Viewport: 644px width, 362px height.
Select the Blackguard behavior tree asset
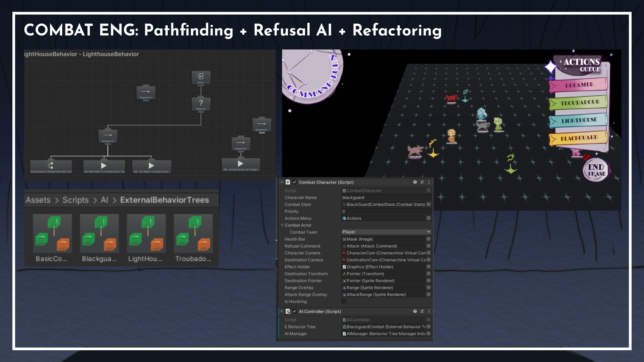99,238
